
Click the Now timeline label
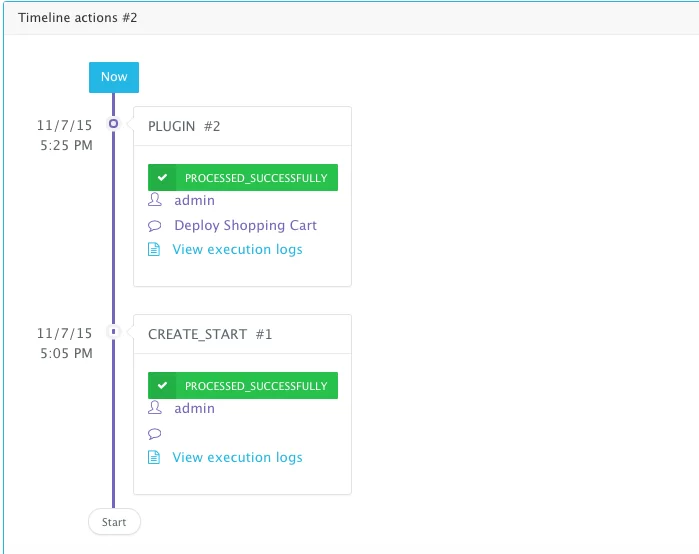114,77
